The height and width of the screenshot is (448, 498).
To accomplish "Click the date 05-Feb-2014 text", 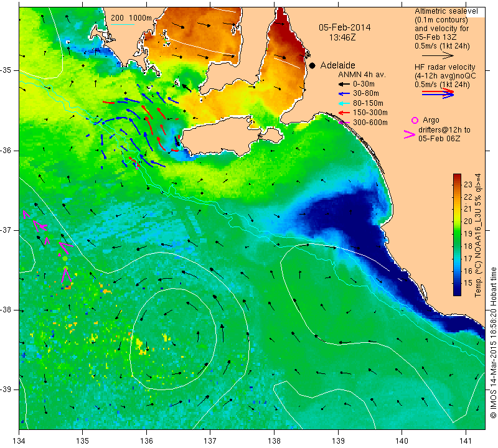I will tap(345, 27).
